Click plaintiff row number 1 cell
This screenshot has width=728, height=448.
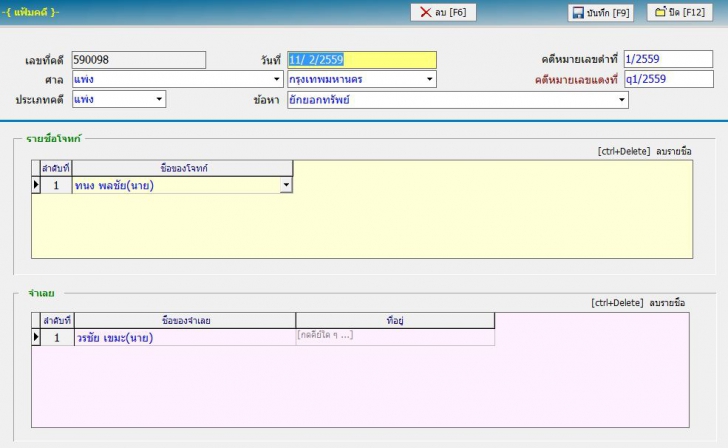[56, 186]
